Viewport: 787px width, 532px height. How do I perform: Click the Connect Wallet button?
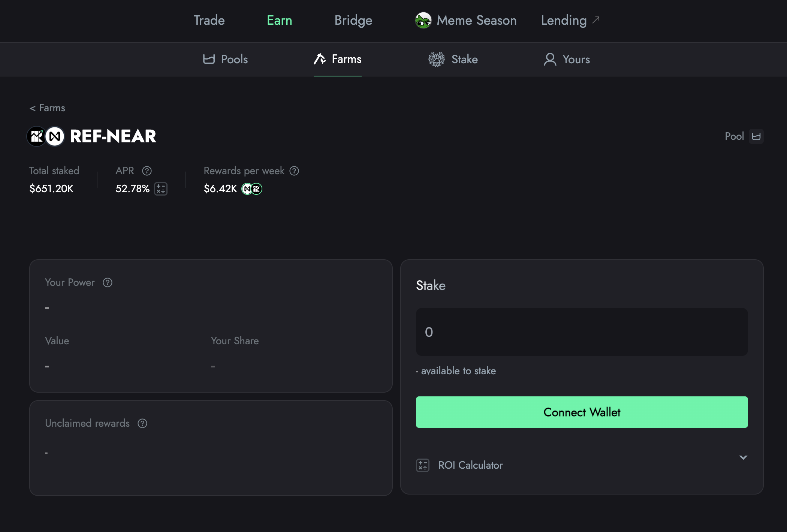pos(582,412)
